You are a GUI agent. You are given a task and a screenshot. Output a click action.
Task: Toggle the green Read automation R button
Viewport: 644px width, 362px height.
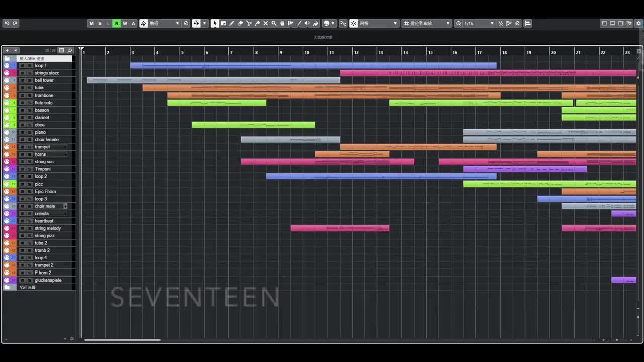(117, 23)
